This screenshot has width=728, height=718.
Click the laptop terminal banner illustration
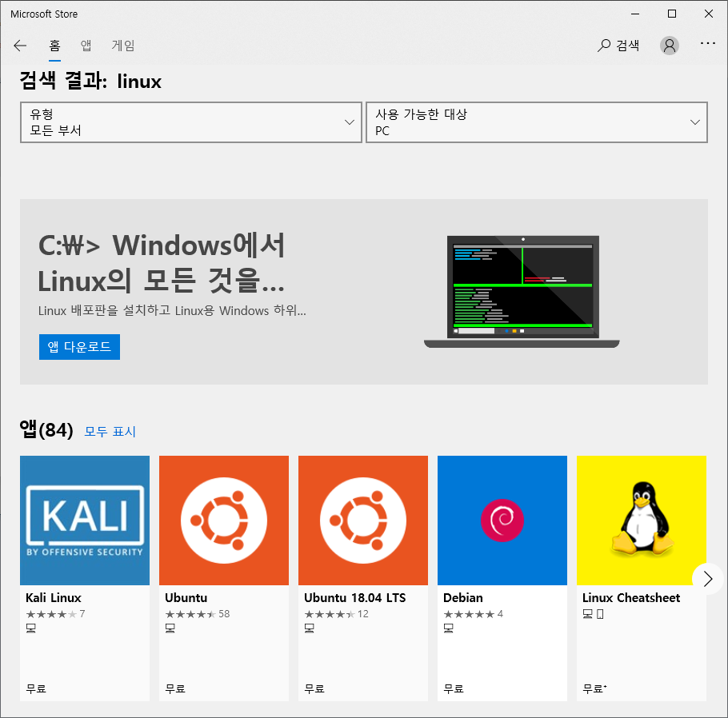pyautogui.click(x=522, y=292)
